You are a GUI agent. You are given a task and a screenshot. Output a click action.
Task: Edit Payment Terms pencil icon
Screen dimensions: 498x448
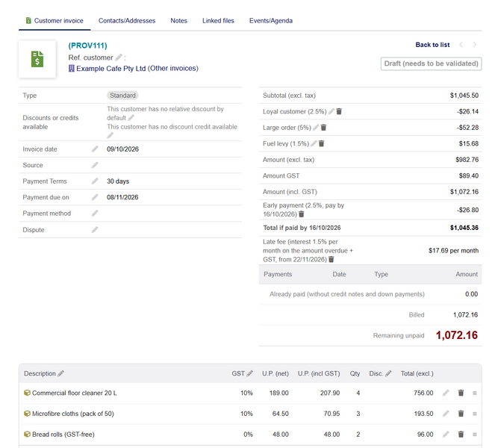tap(95, 181)
